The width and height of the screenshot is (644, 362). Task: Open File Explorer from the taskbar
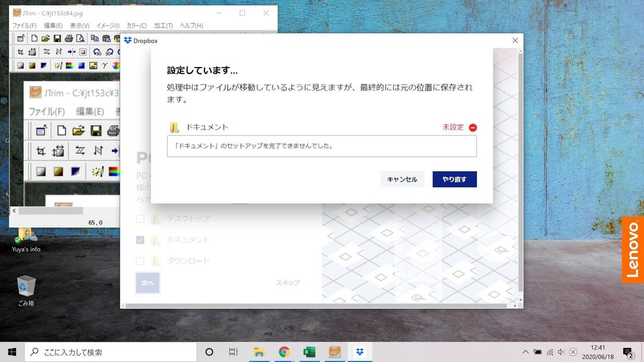259,352
